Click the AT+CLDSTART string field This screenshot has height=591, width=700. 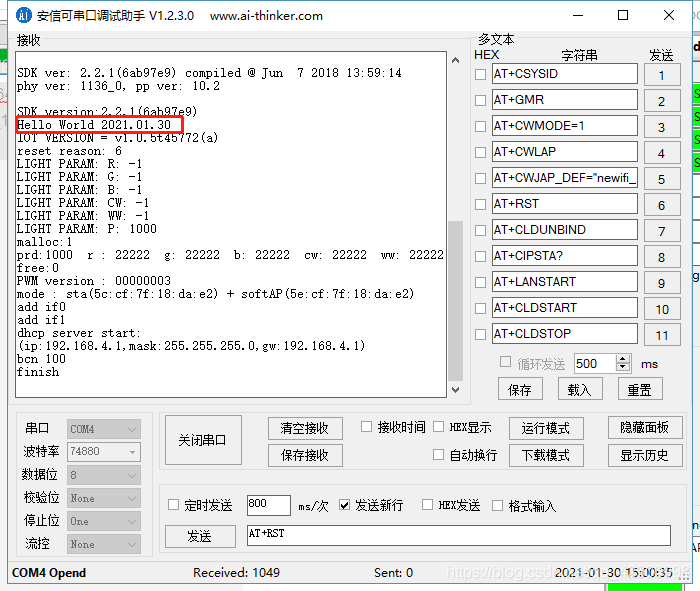[565, 308]
